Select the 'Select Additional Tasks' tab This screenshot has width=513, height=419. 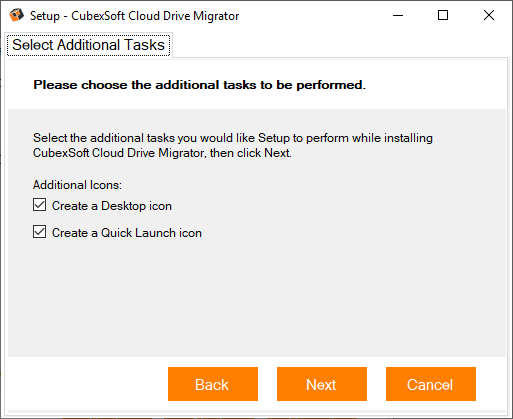[x=88, y=45]
